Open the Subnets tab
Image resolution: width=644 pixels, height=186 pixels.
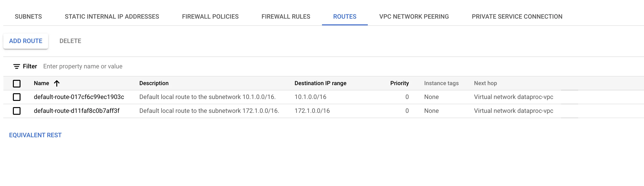28,16
